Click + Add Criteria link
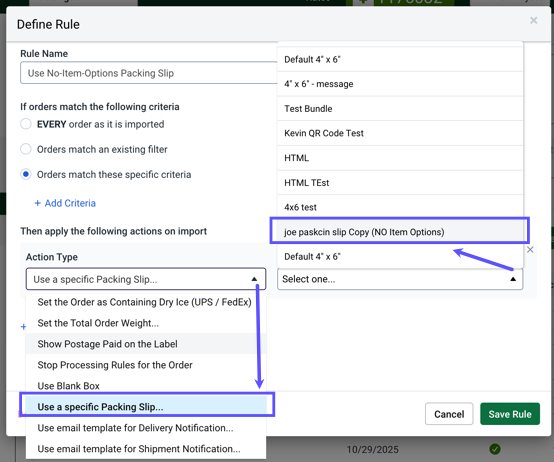Image resolution: width=554 pixels, height=462 pixels. tap(65, 203)
